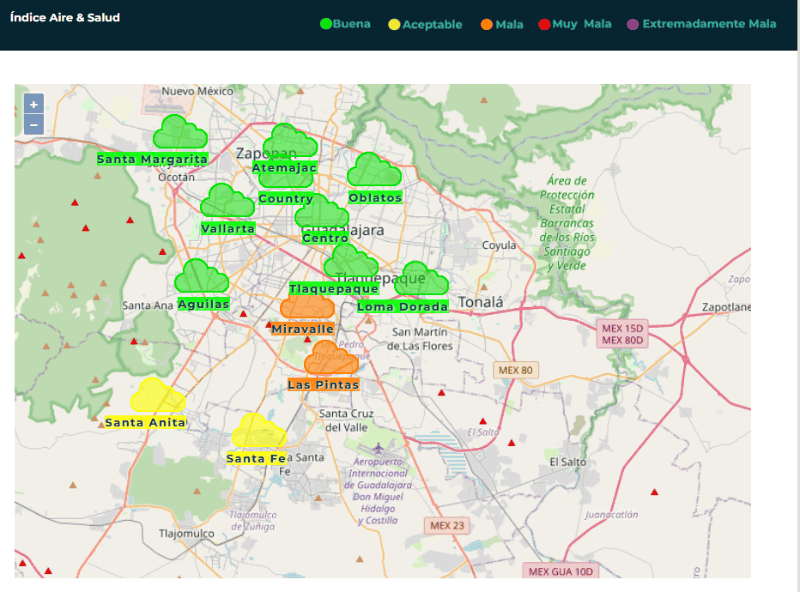Select the Oblatos cloud marker
Screen dimensions: 800x592
pyautogui.click(x=374, y=171)
